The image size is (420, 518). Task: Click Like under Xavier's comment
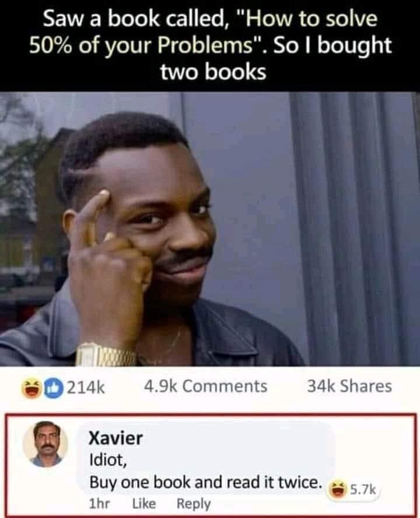click(143, 503)
